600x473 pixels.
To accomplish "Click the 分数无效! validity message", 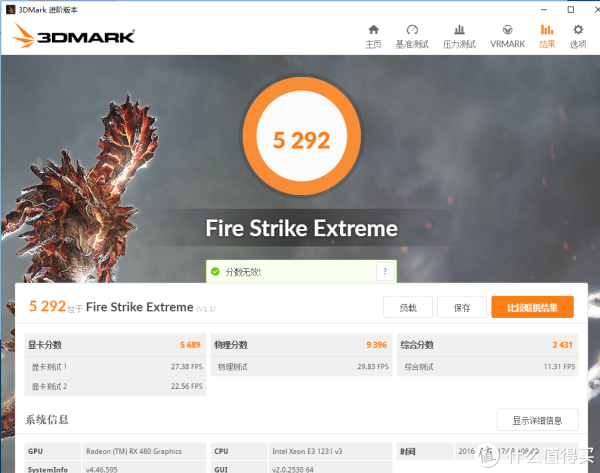I will [x=243, y=272].
